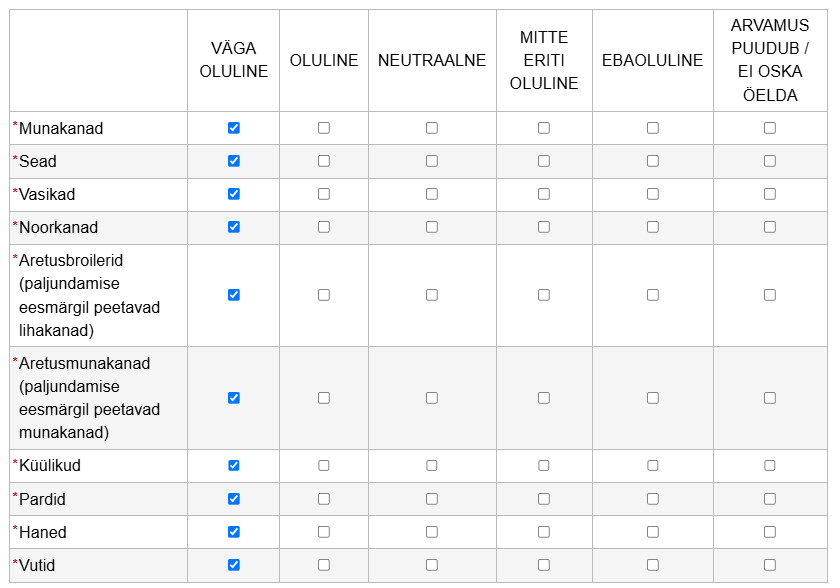Uncheck VÄGA OLULINE for Munakanad
840x588 pixels.
tap(234, 128)
